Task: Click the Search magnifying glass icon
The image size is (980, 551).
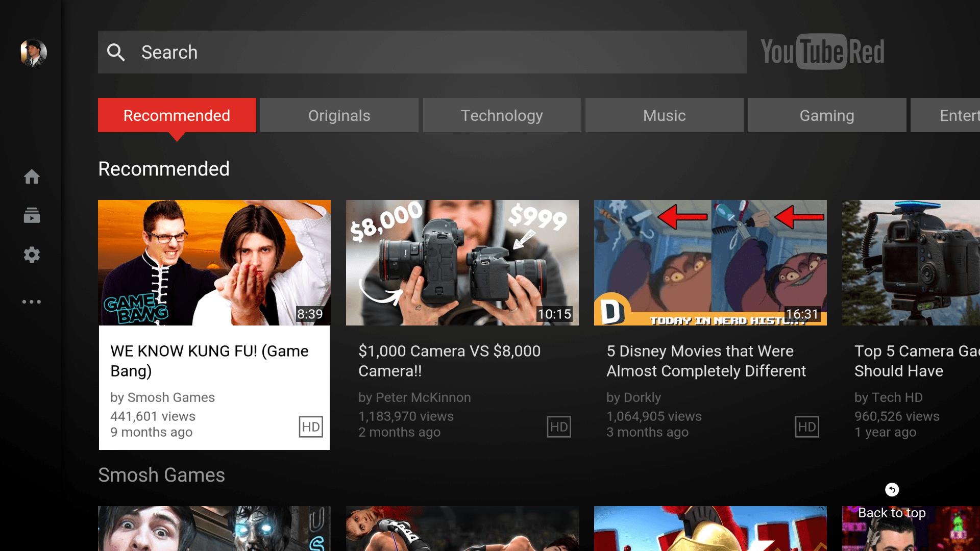Action: click(116, 52)
